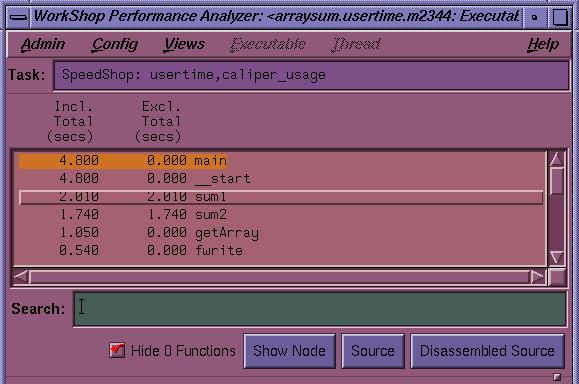Click the horizontal scrollbar thumb
The width and height of the screenshot is (579, 384).
[279, 277]
